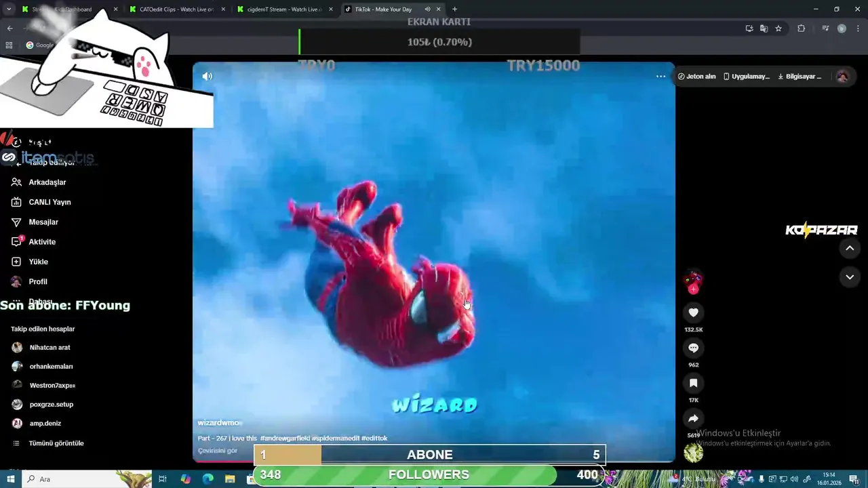Image resolution: width=868 pixels, height=488 pixels.
Task: Click Çevirisini gör translation link
Action: pyautogui.click(x=217, y=451)
